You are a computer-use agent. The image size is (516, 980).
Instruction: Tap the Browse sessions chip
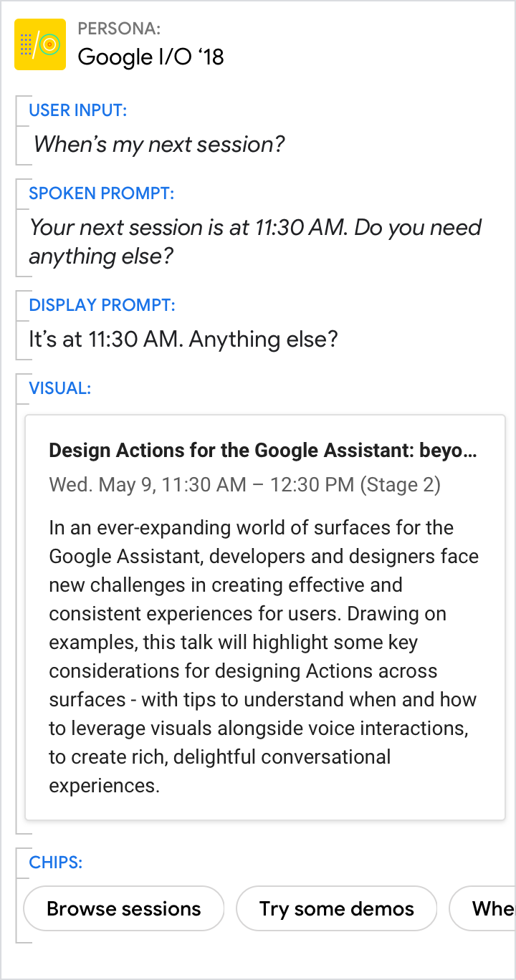coord(124,908)
